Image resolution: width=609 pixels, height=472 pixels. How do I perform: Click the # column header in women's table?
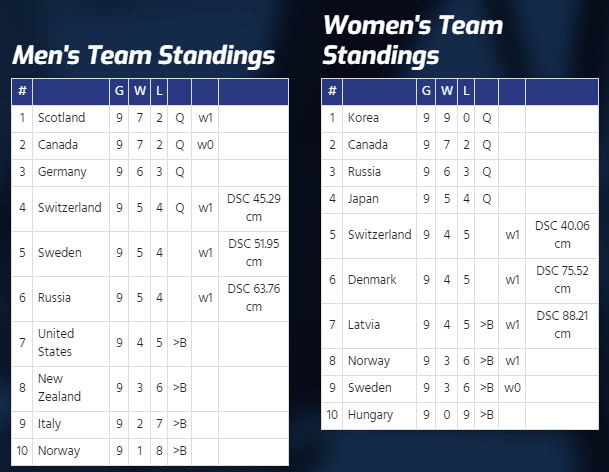(332, 91)
